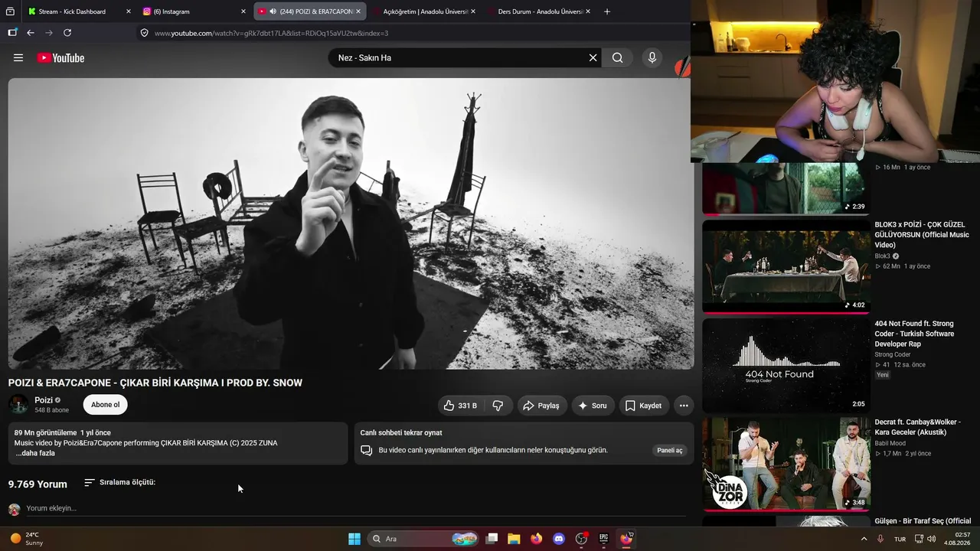Close the Stream - Kick Dashboard tab
Image resolution: width=980 pixels, height=551 pixels.
128,11
